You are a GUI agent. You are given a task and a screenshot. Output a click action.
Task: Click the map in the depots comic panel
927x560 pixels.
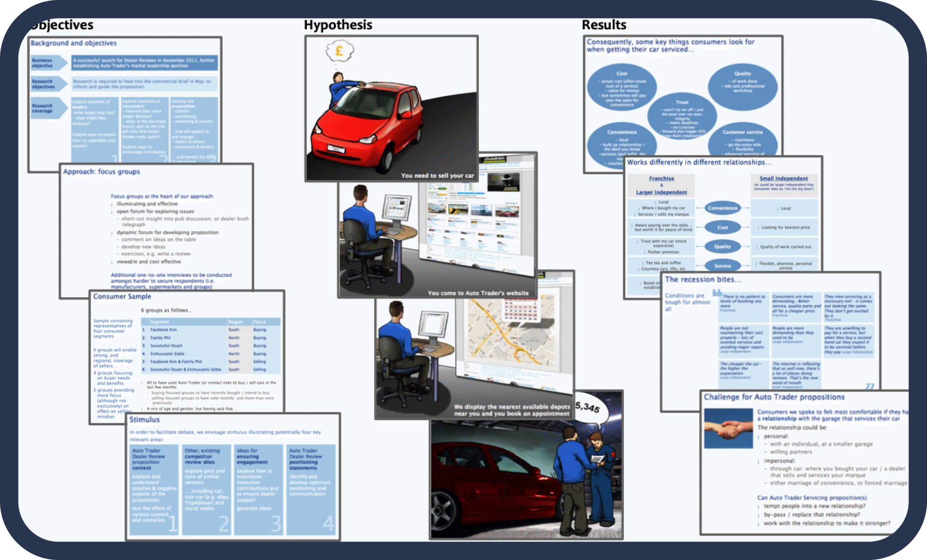511,332
